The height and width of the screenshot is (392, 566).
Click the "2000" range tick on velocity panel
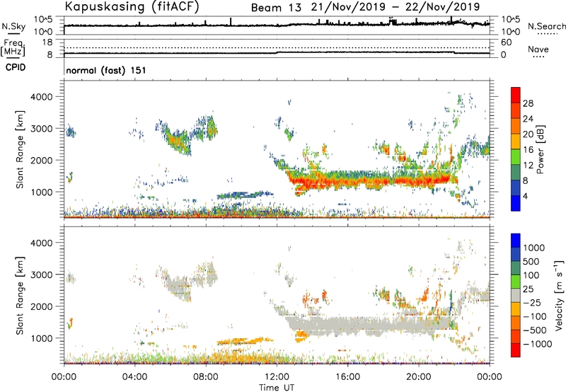[41, 306]
